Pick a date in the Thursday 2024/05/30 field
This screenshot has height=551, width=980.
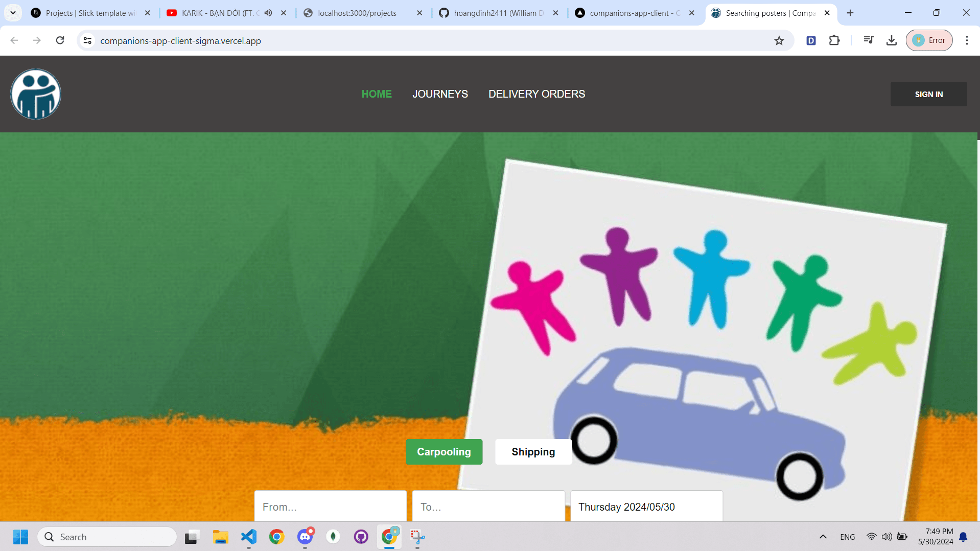[x=646, y=507]
